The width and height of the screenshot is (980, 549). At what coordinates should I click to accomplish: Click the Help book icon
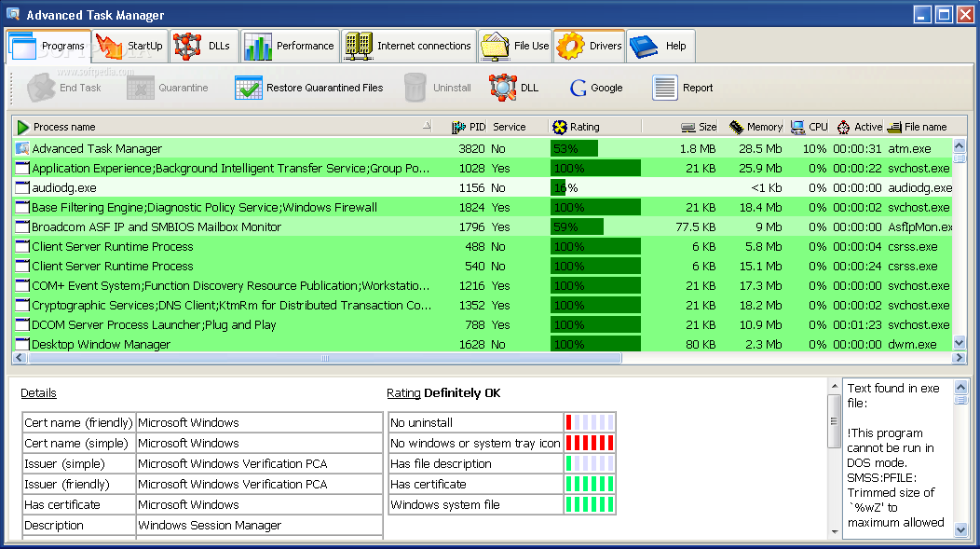coord(644,47)
